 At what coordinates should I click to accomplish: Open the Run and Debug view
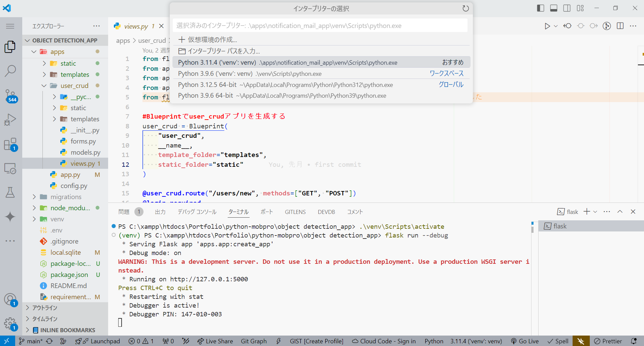tap(10, 119)
